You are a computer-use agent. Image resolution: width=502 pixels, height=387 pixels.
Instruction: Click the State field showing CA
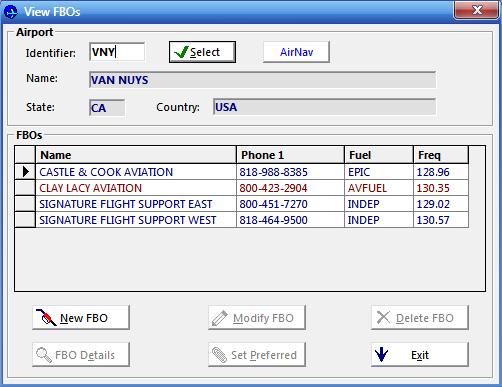click(107, 108)
